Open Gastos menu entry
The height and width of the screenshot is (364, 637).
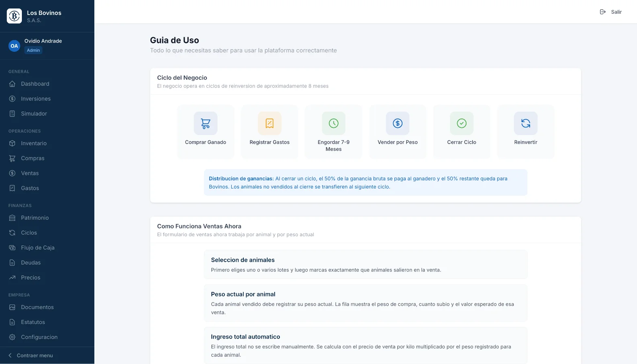point(47,188)
